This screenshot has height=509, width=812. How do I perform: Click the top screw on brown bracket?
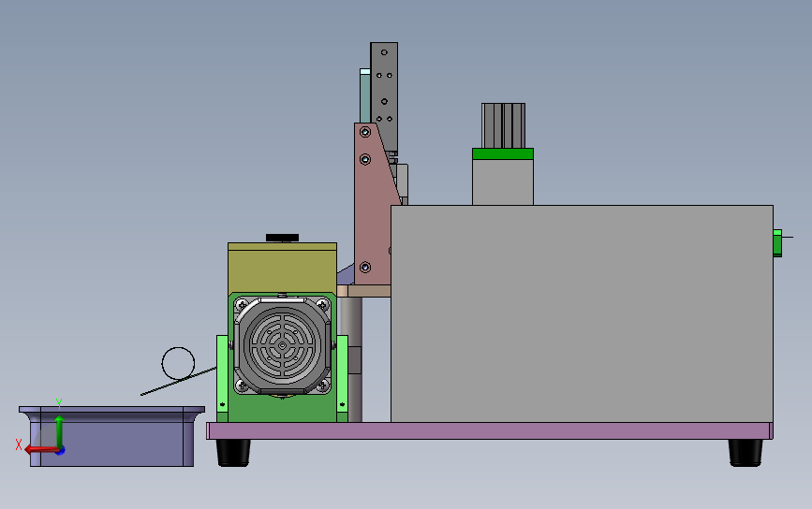(365, 133)
